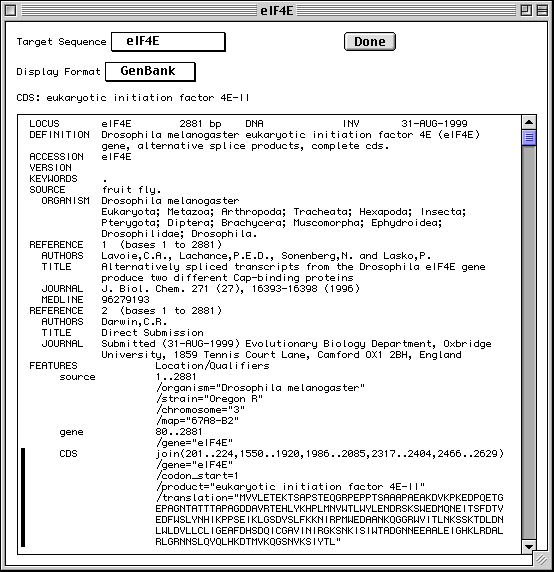This screenshot has width=554, height=572.
Task: Click the scroll down arrow
Action: (x=529, y=546)
